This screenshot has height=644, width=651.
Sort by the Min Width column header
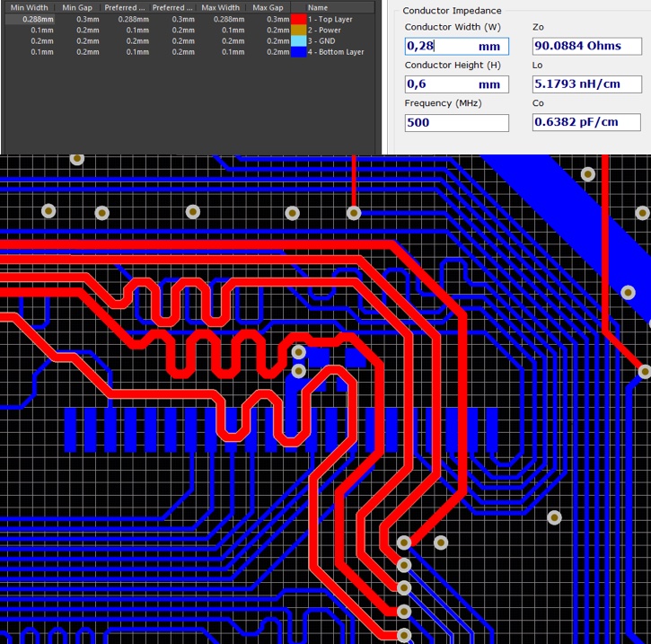[x=30, y=7]
